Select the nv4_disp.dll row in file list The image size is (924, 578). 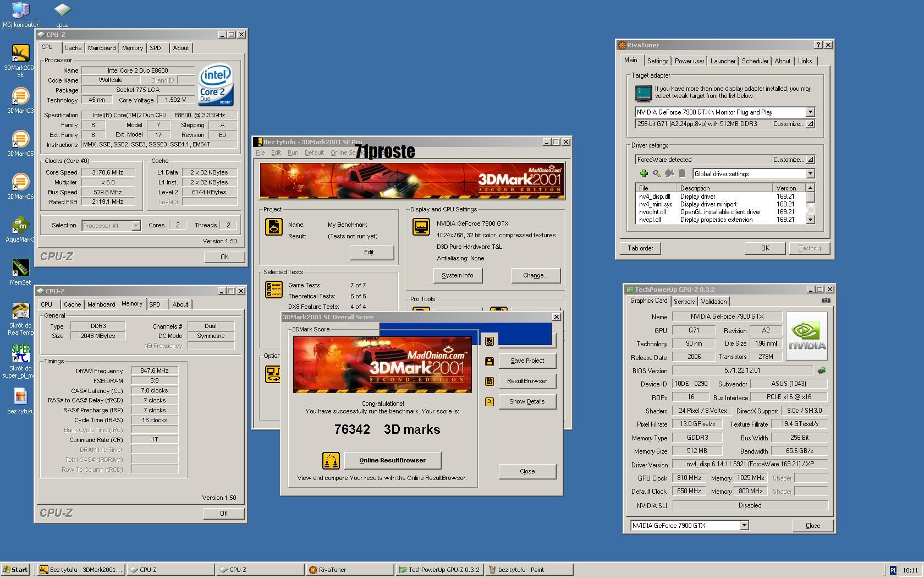tap(720, 197)
